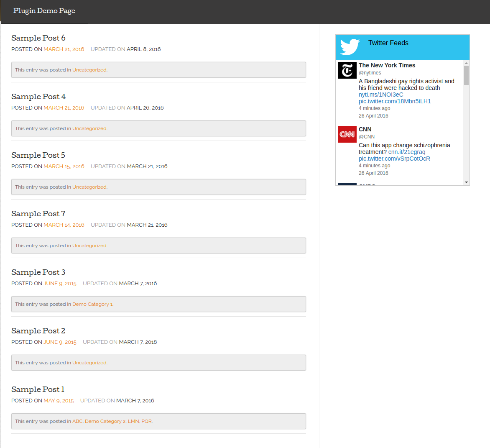The image size is (490, 448).
Task: Open the Sample Post 6 title
Action: pos(38,38)
